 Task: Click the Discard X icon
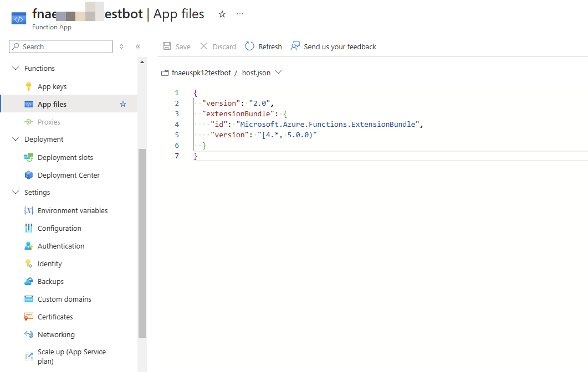203,46
